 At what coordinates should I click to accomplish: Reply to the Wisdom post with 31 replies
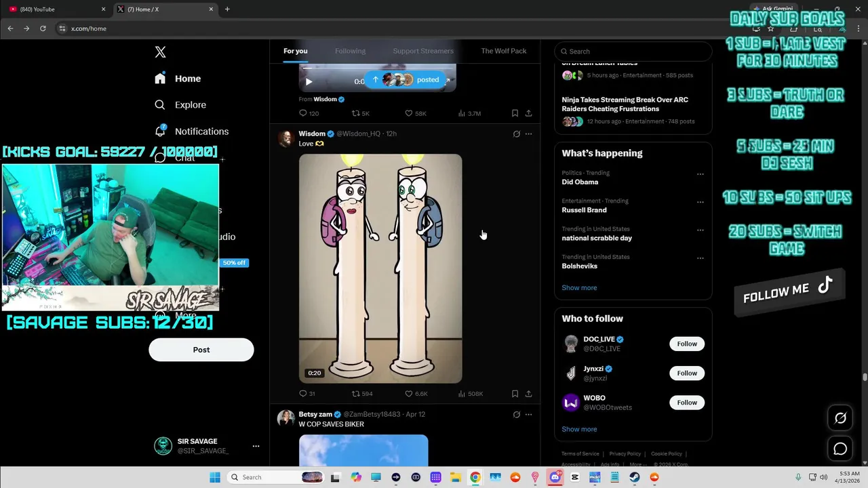coord(307,394)
